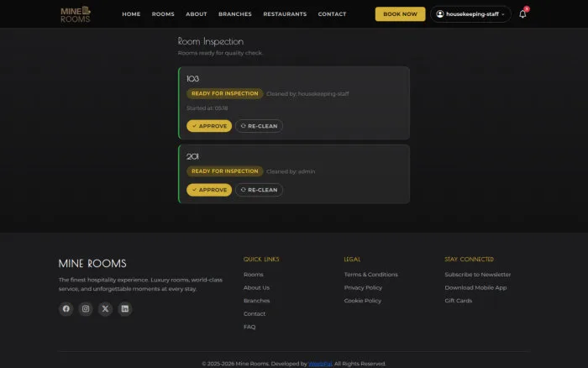Image resolution: width=588 pixels, height=368 pixels.
Task: Approve room 103
Action: click(209, 126)
